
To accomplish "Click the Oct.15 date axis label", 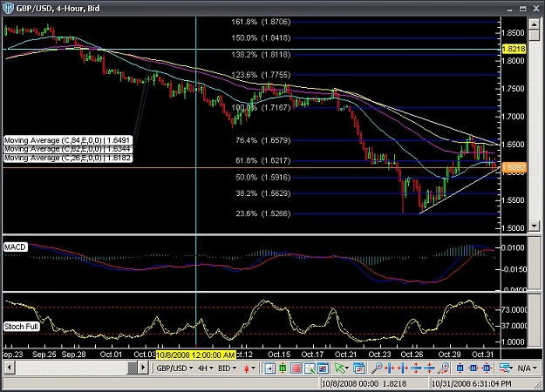I will point(279,355).
